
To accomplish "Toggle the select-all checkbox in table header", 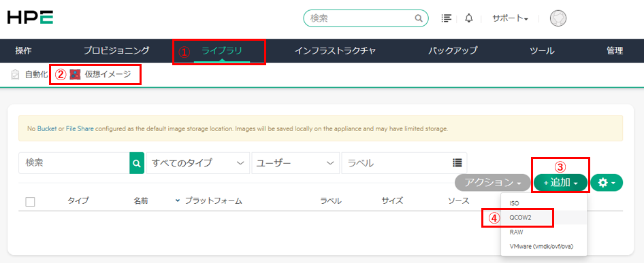I will (30, 201).
